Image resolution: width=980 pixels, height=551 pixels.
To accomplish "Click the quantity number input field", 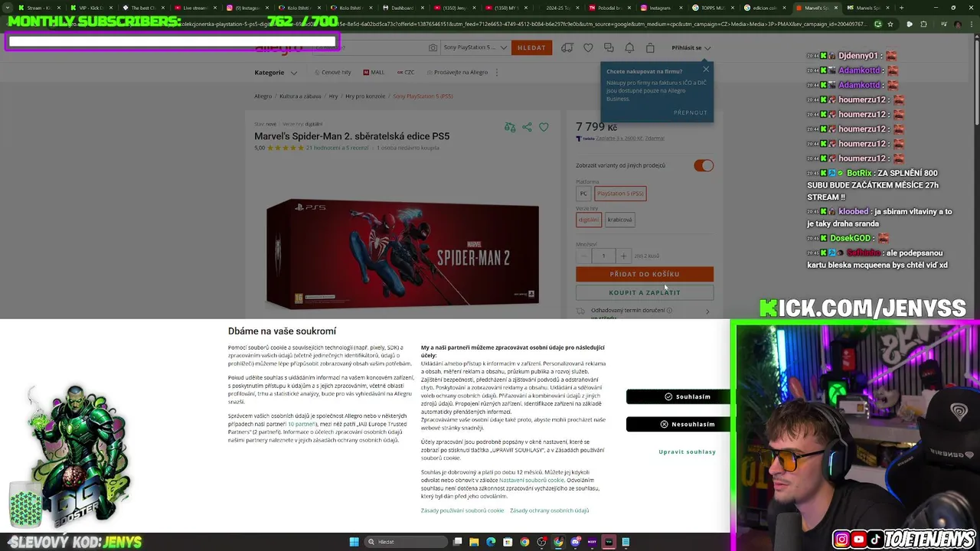I will click(x=603, y=256).
